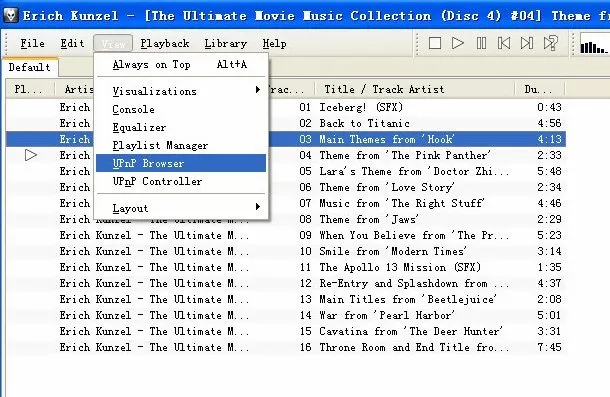This screenshot has width=610, height=397.
Task: Click the now-playing arrow beside track 04
Action: tap(31, 155)
